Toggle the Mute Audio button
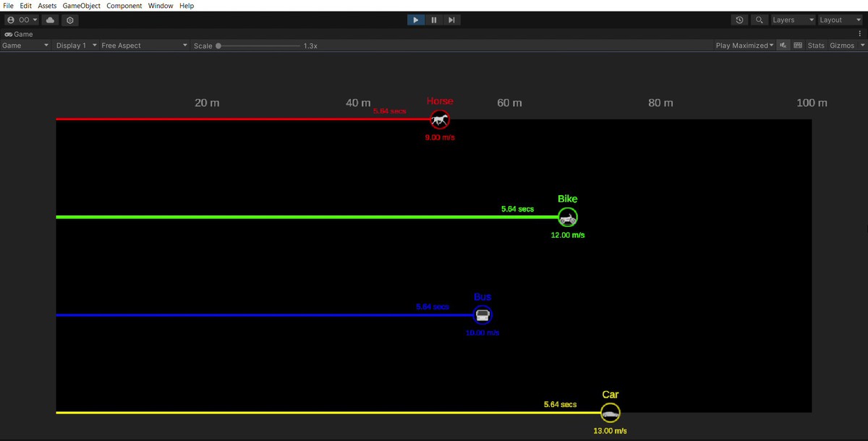The width and height of the screenshot is (868, 441). pos(783,46)
